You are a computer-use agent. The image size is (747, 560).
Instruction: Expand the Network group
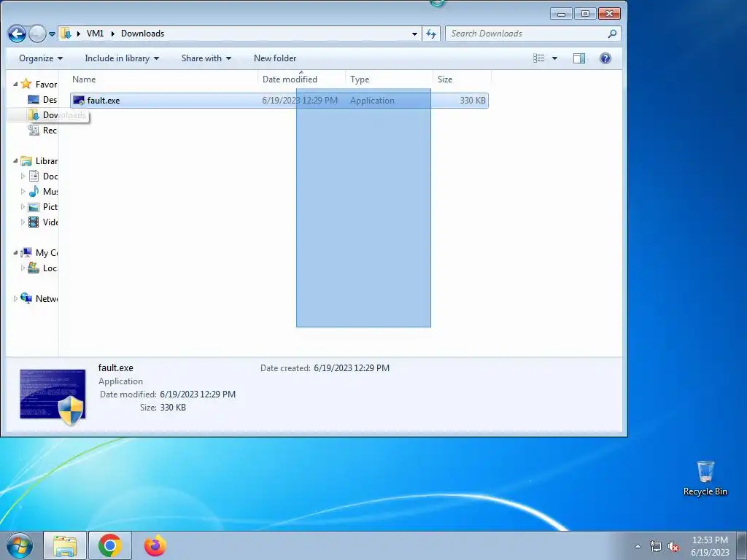coord(15,298)
